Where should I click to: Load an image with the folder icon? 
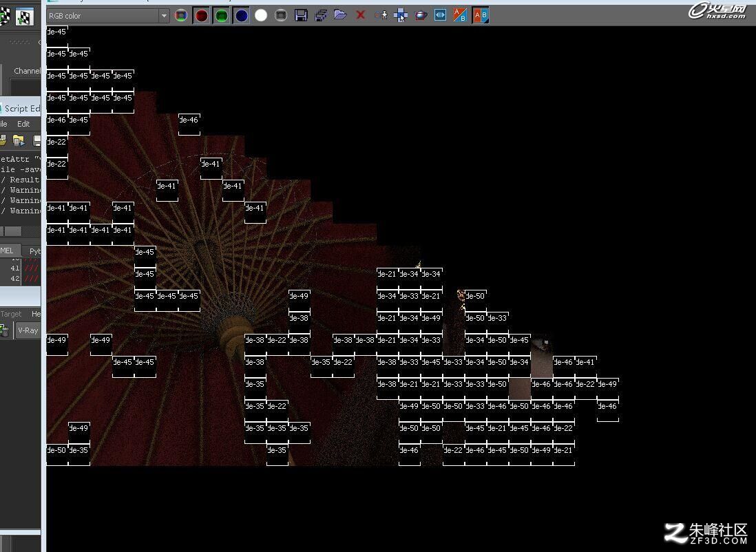point(340,15)
